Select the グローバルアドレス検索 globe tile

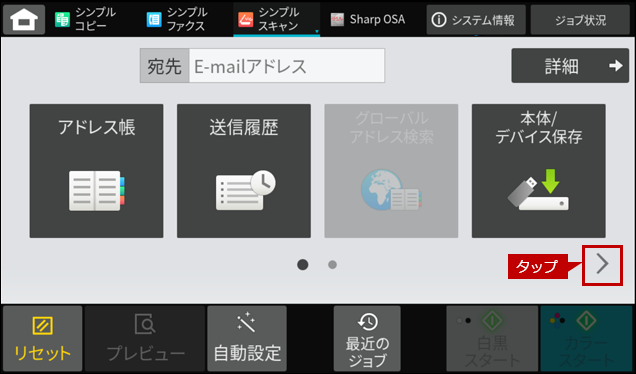[391, 171]
